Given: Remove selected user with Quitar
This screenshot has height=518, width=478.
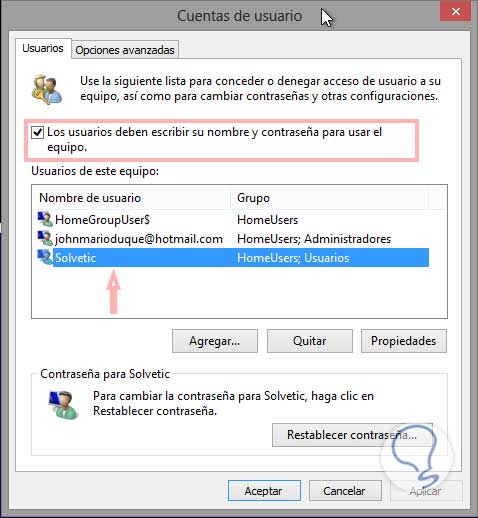Looking at the screenshot, I should click(x=310, y=341).
